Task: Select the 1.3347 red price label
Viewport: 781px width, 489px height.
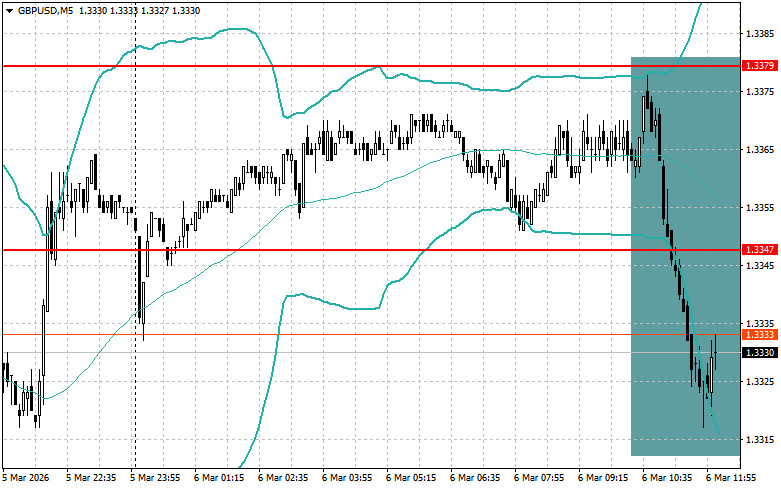Action: [x=760, y=250]
